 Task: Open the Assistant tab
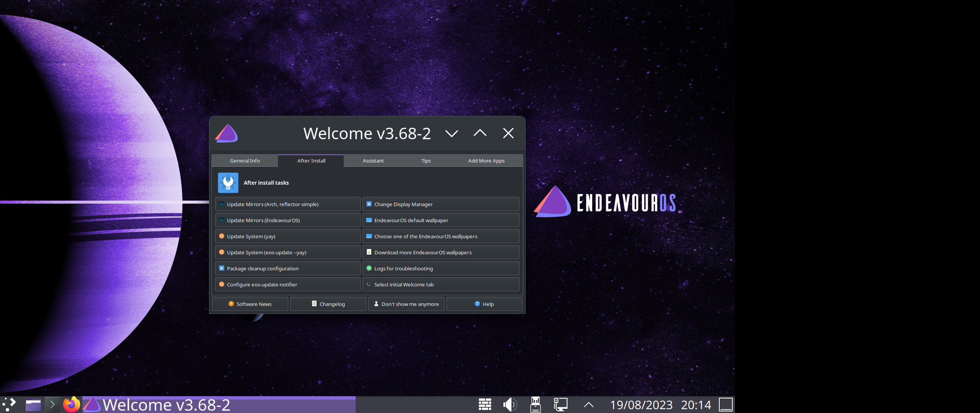click(x=373, y=161)
